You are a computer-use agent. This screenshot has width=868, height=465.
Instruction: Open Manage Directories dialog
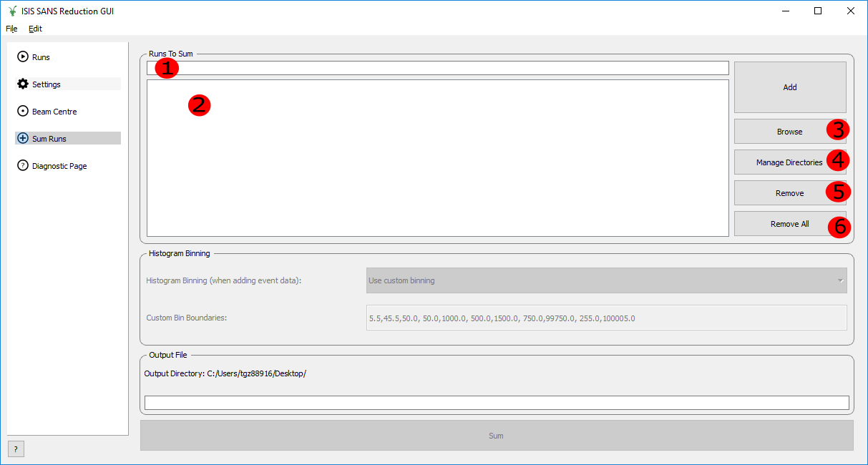coord(789,162)
